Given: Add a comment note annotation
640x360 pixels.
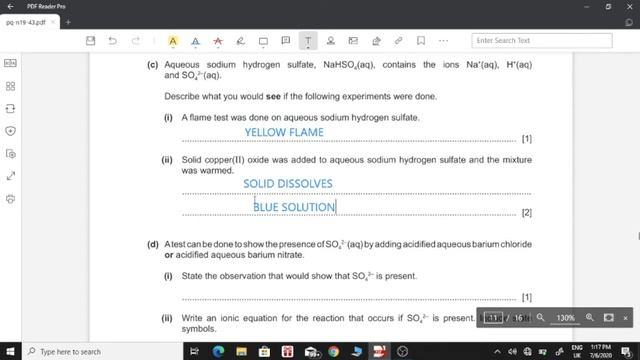Looking at the screenshot, I should 286,41.
